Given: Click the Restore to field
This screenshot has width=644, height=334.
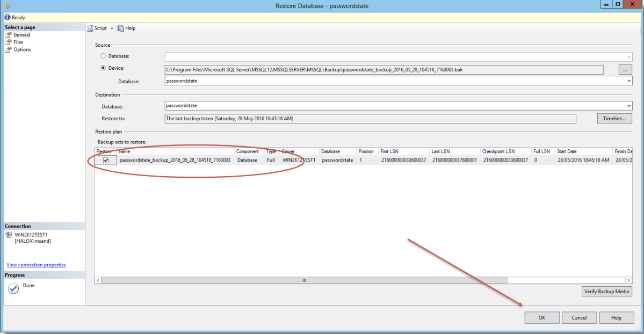Looking at the screenshot, I should pyautogui.click(x=370, y=119).
